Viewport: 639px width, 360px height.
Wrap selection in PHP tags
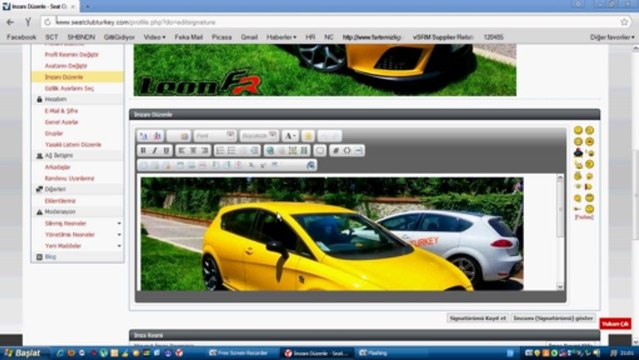click(x=359, y=150)
